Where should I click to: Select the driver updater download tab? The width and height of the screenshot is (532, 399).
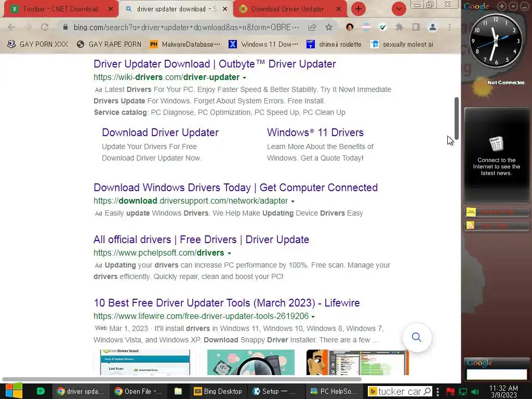pyautogui.click(x=176, y=9)
